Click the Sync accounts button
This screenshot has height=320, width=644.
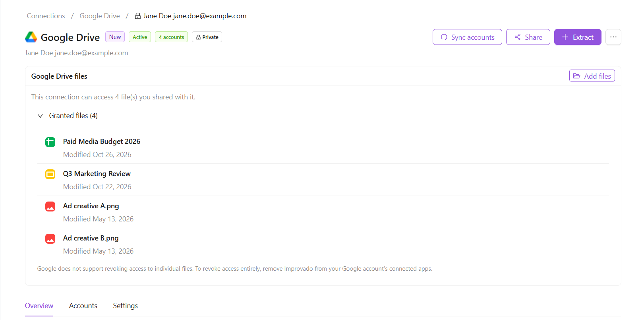click(x=467, y=37)
